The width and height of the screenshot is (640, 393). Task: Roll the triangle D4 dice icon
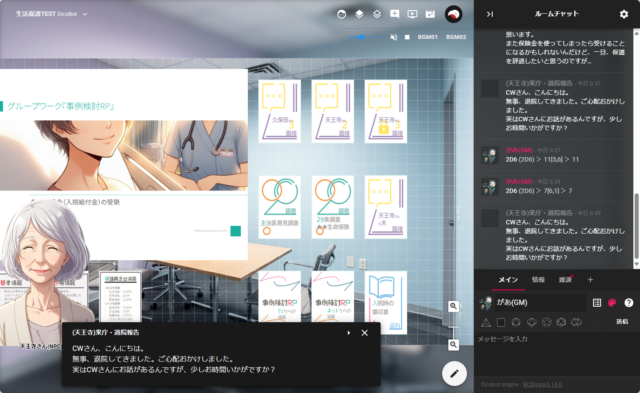[486, 322]
